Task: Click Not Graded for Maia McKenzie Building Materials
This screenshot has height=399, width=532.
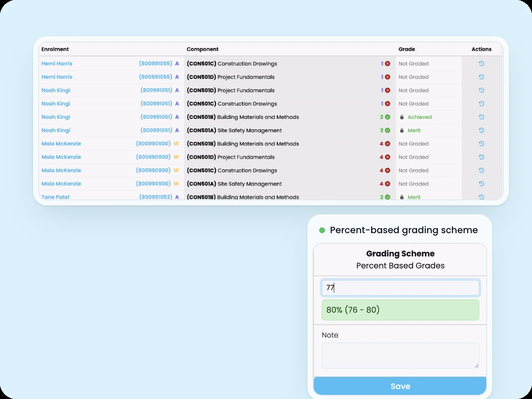Action: pos(414,144)
